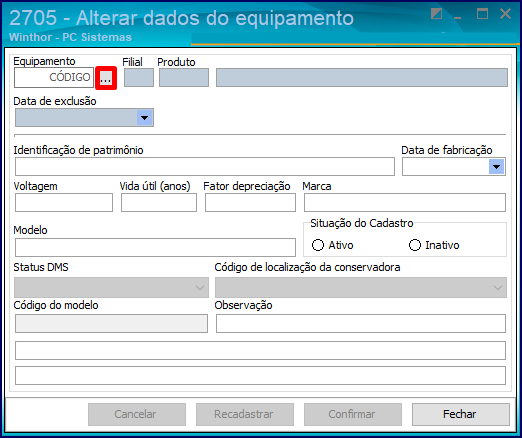This screenshot has width=522, height=438.
Task: Click the Observação first line field
Action: (361, 324)
